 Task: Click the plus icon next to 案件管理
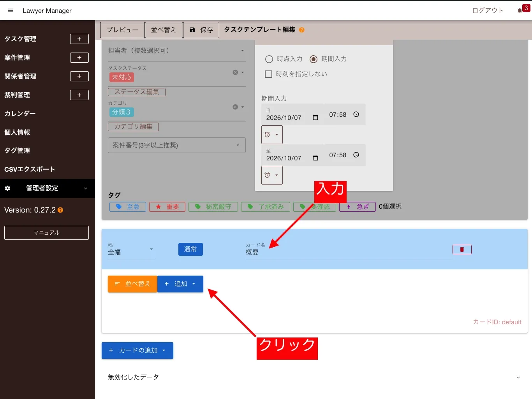click(79, 58)
